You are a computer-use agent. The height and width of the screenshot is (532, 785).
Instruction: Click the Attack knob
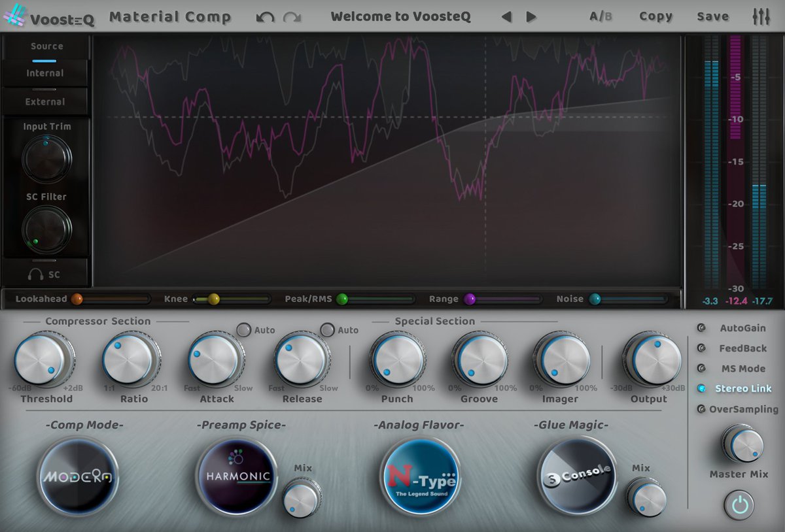[217, 360]
